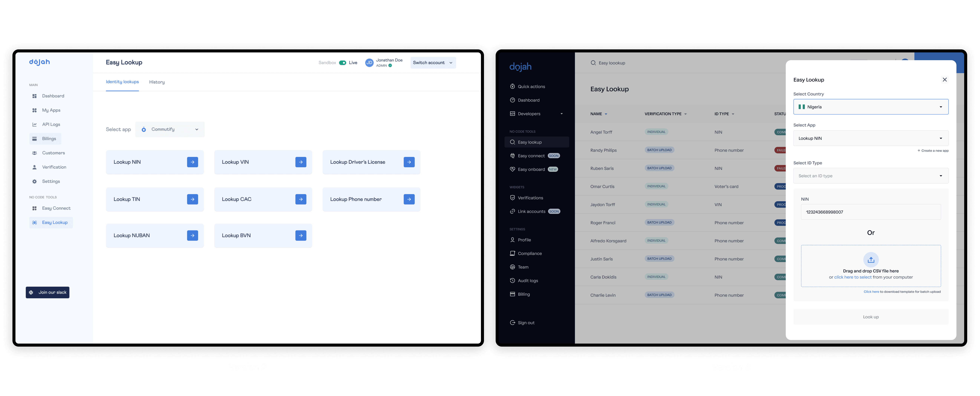The height and width of the screenshot is (396, 980).
Task: Click the 'click here to select' link
Action: point(853,277)
